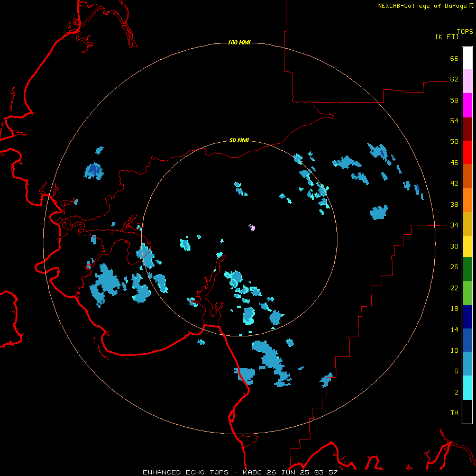Click the yellow 34 kft legend swatch
Image resolution: width=476 pixels, height=476 pixels.
467,246
